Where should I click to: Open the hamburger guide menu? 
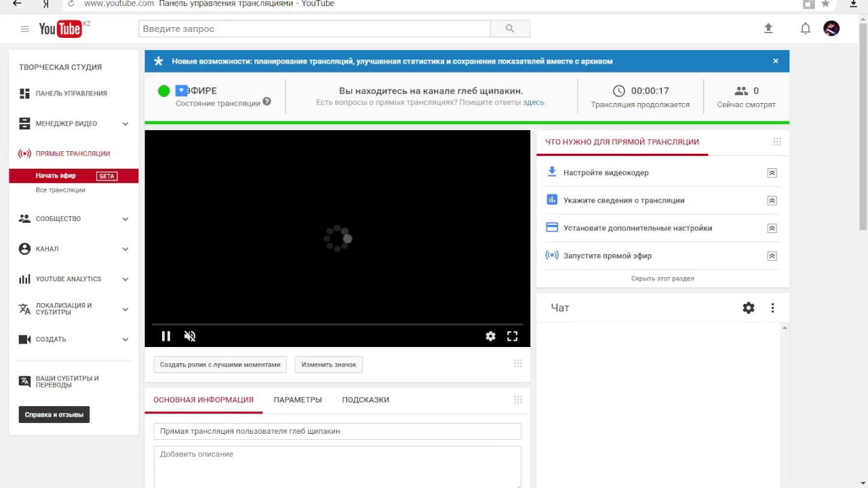[25, 28]
